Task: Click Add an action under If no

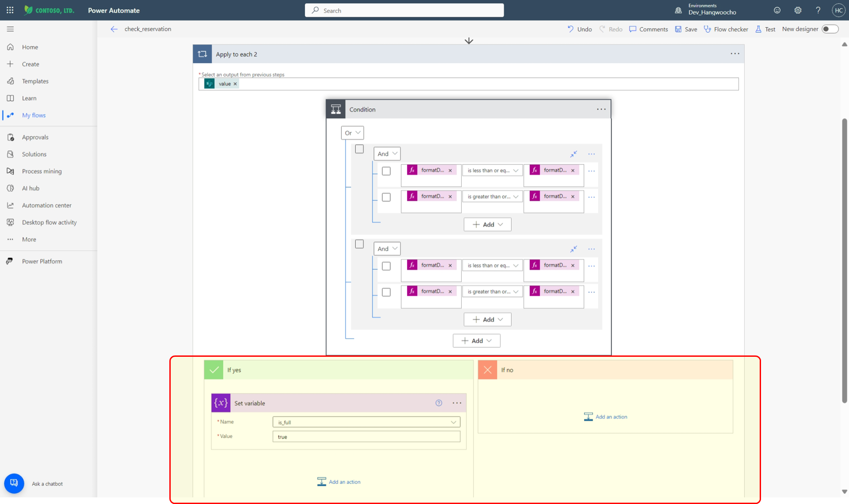Action: click(x=605, y=417)
